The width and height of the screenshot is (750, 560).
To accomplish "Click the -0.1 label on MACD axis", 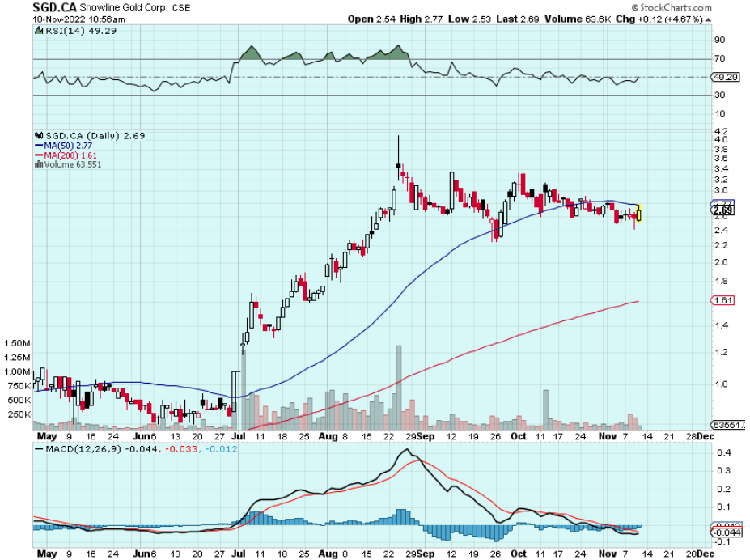I will point(722,541).
